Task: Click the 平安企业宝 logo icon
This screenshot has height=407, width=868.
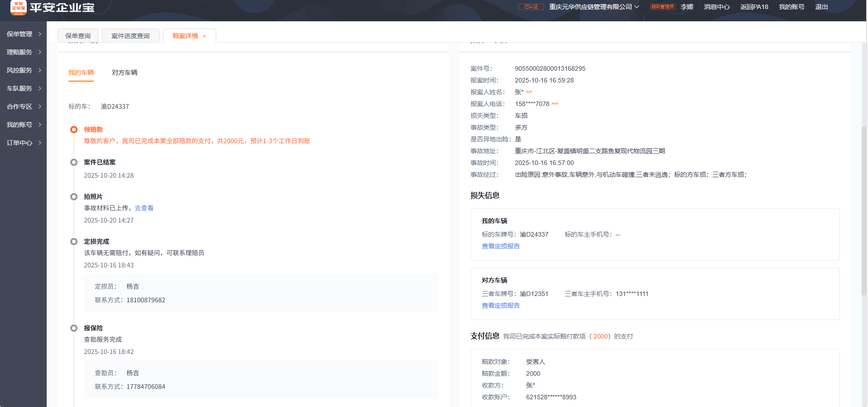Action: (x=19, y=7)
